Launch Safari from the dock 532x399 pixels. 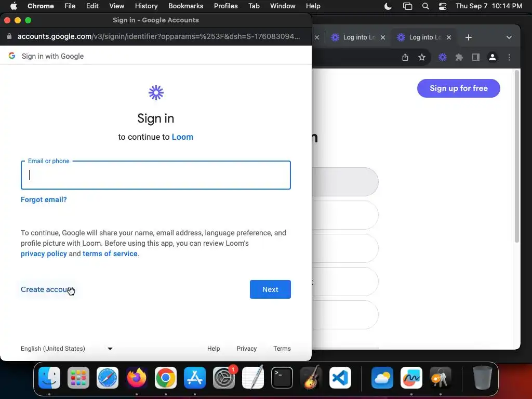click(x=108, y=378)
